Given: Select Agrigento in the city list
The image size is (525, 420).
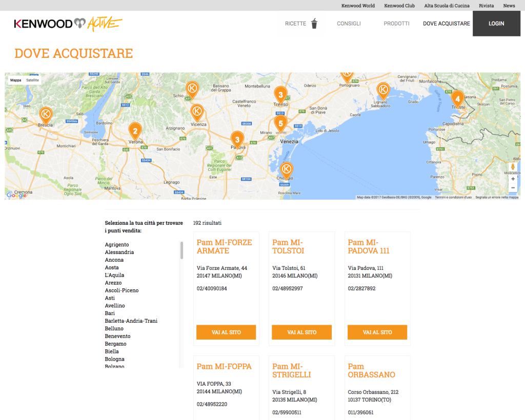Looking at the screenshot, I should (x=117, y=244).
